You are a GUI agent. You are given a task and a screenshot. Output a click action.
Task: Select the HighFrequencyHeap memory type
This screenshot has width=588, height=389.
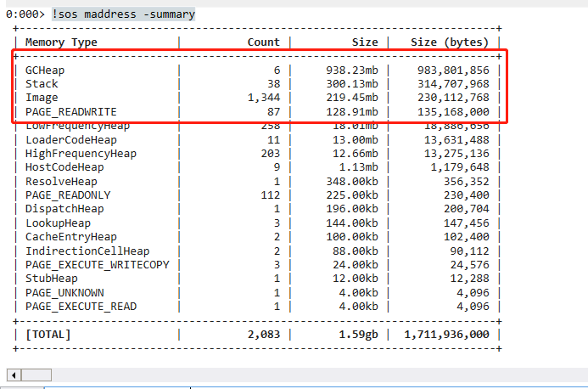click(81, 154)
